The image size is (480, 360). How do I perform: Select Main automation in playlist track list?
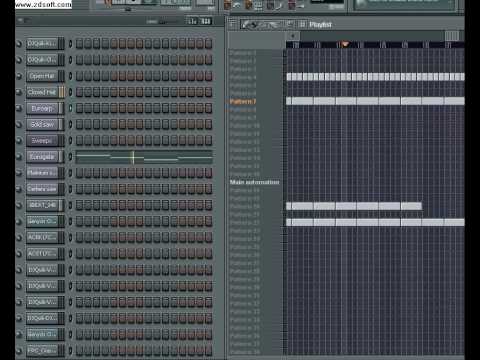point(255,182)
